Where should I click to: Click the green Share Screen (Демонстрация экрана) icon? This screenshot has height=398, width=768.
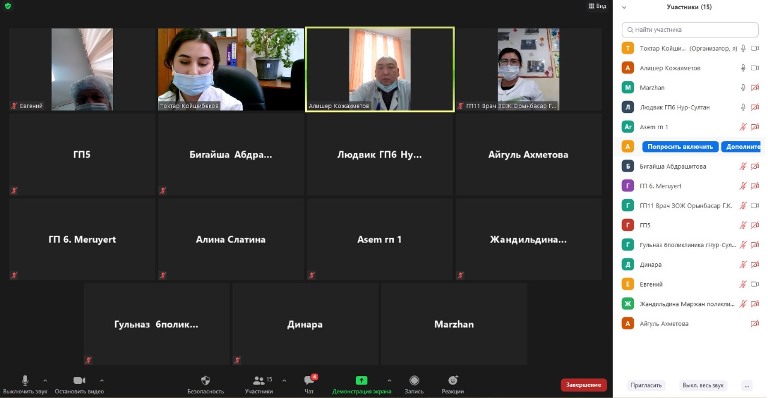(x=361, y=380)
